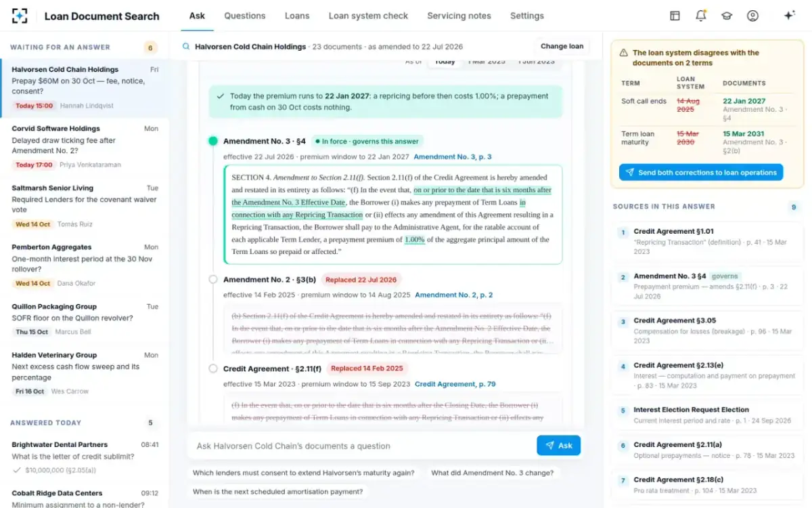Screen dimensions: 812x508
Task: Open the Saltmarsh Senior Living question
Action: [x=85, y=206]
